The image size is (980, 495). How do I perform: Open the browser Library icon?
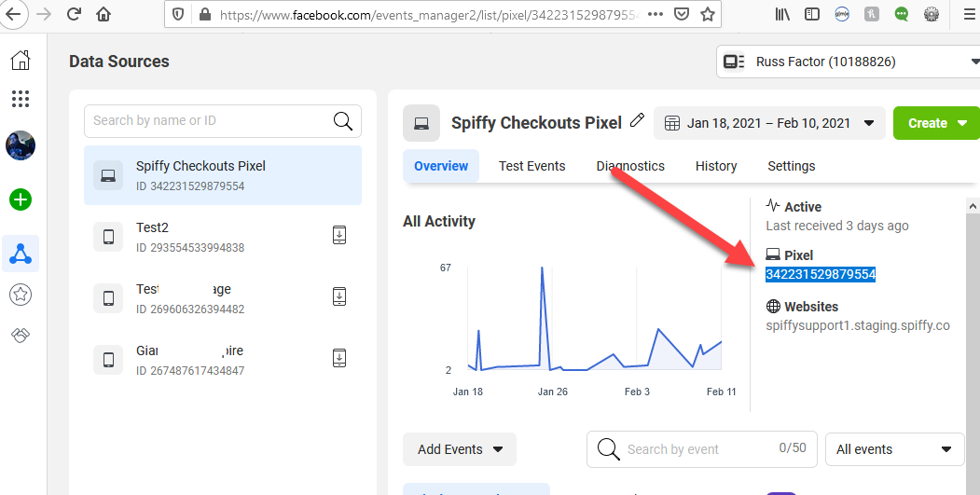(x=782, y=14)
